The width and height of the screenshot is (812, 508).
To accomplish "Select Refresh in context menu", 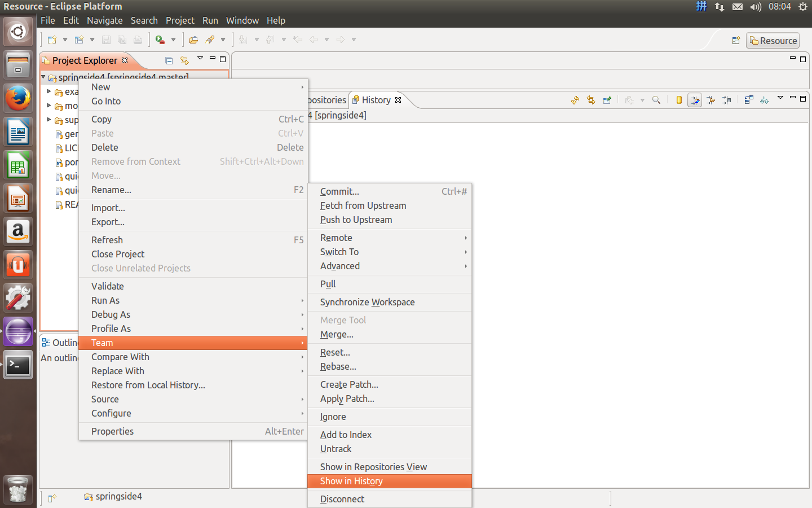I will tap(193, 240).
